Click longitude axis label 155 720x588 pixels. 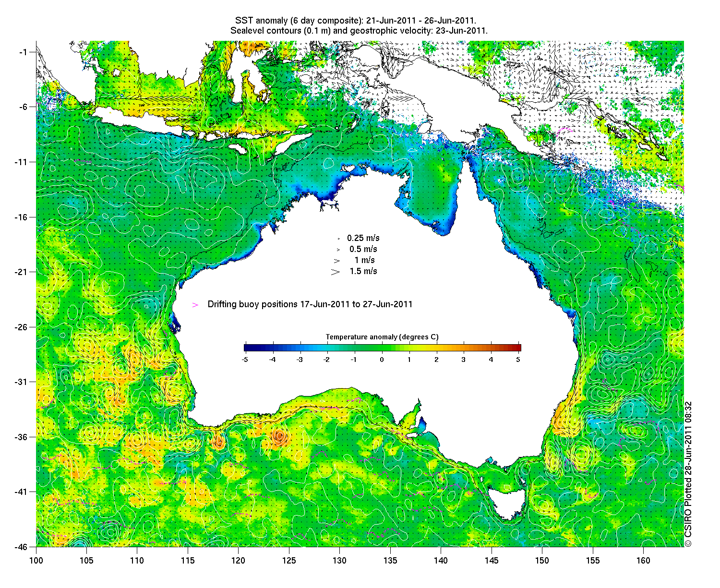pos(592,561)
